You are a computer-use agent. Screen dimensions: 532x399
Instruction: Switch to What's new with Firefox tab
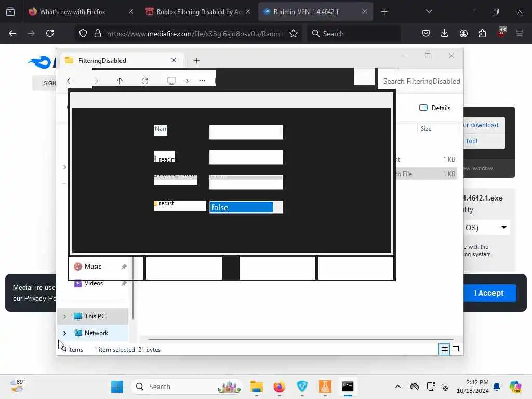pos(72,11)
